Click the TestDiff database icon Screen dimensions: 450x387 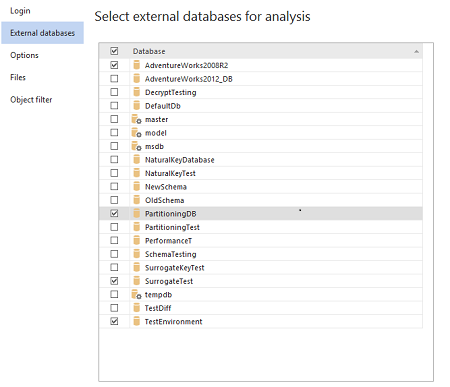click(x=136, y=308)
